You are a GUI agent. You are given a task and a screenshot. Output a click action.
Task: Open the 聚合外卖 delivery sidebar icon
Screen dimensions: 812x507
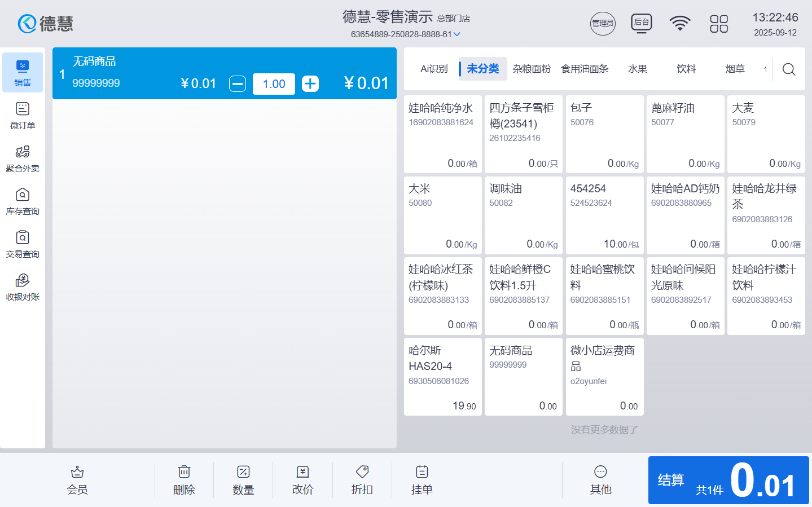click(x=23, y=158)
